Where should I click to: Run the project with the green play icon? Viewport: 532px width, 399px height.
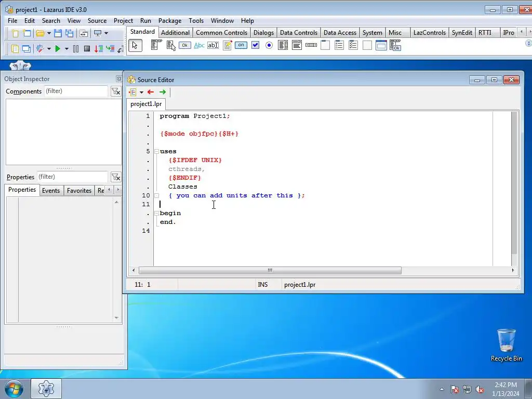58,49
